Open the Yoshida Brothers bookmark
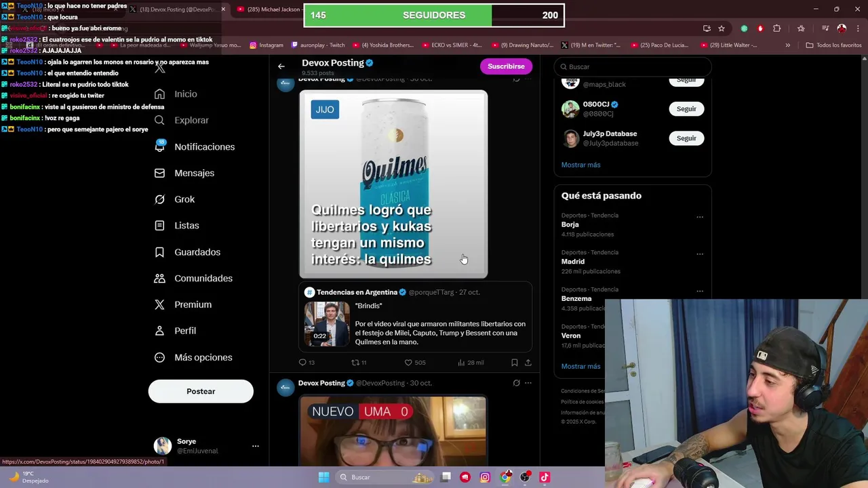Viewport: 868px width, 488px height. click(383, 45)
